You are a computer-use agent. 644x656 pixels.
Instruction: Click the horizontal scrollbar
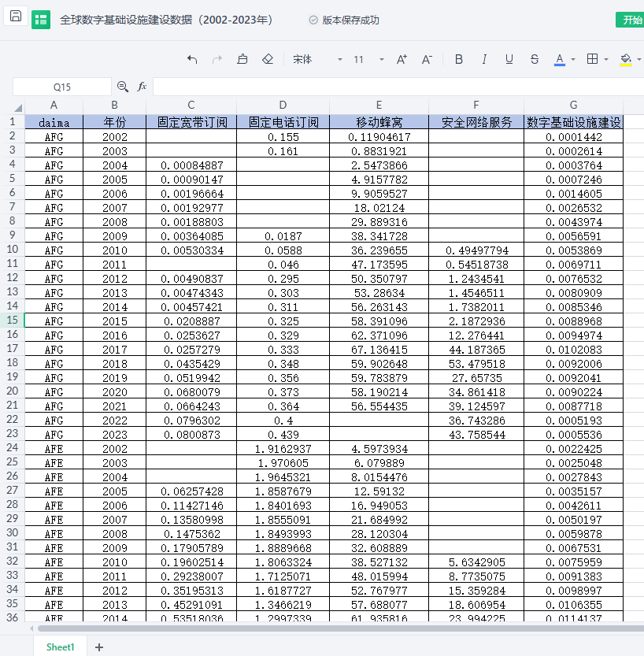tap(341, 628)
